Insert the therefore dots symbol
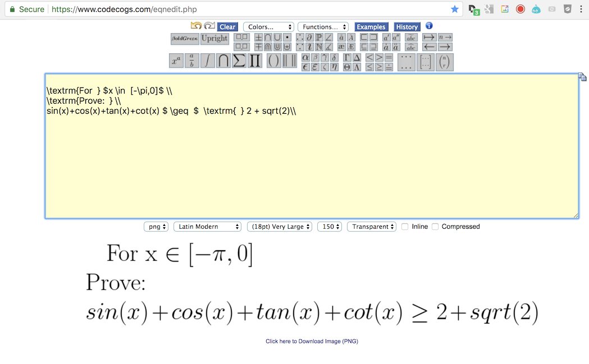 point(300,37)
